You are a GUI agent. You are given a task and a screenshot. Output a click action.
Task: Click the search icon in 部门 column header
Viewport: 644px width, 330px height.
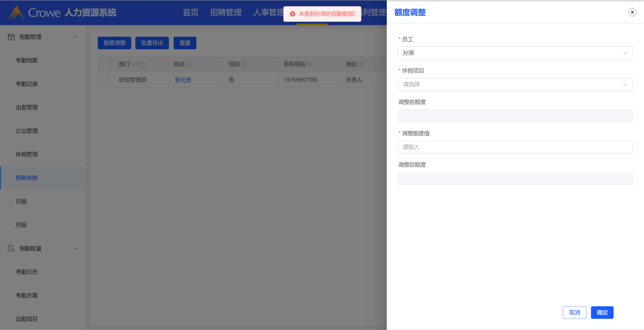coord(142,64)
